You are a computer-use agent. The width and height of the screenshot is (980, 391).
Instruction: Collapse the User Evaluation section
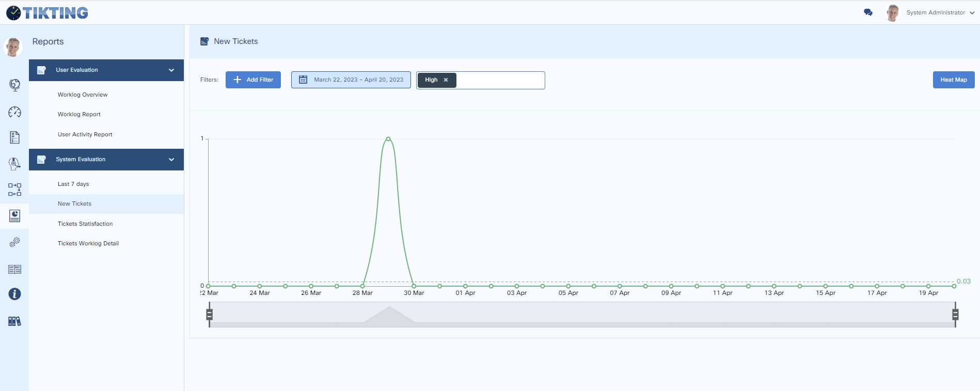coord(171,70)
